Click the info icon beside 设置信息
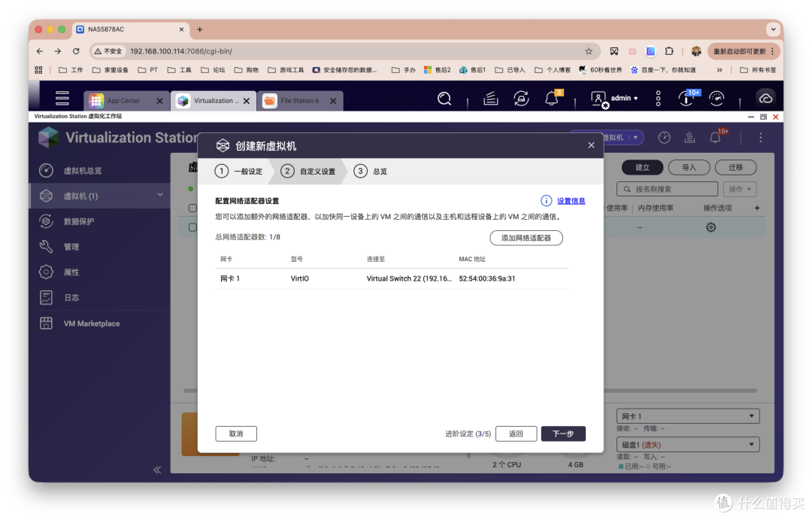812x520 pixels. [547, 201]
